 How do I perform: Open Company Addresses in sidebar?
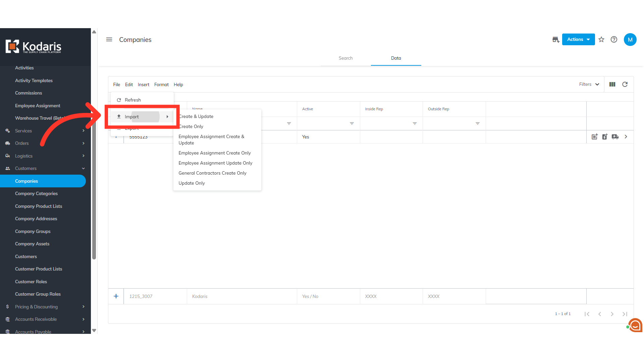[x=36, y=219]
